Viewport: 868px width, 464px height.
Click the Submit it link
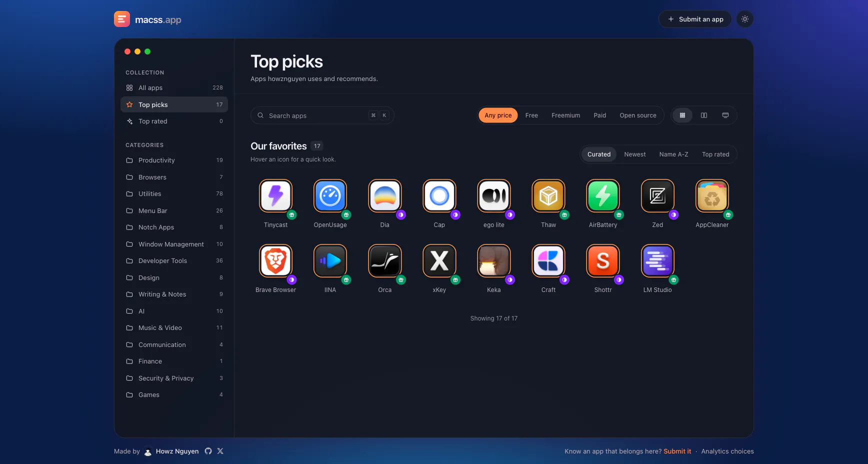677,451
